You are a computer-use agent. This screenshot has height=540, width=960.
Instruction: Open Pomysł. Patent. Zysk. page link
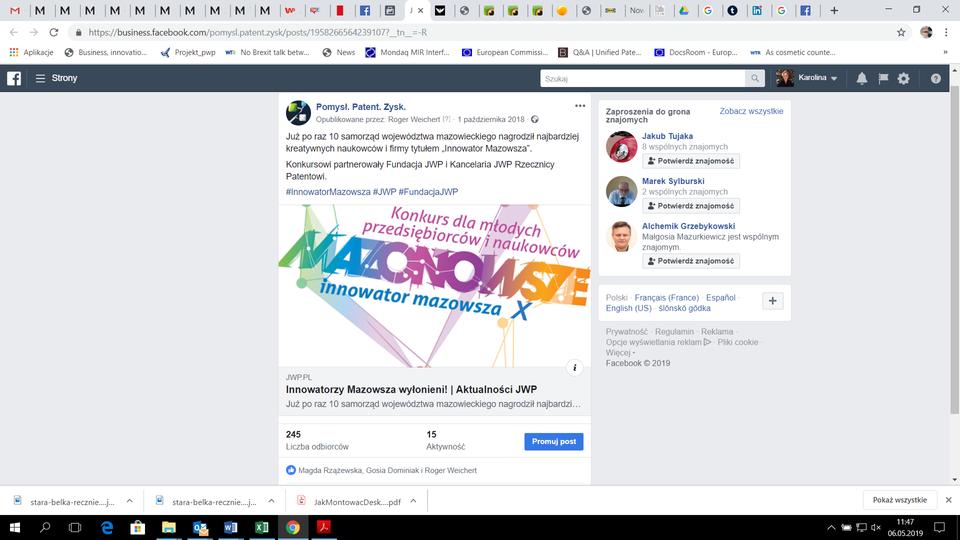[361, 107]
